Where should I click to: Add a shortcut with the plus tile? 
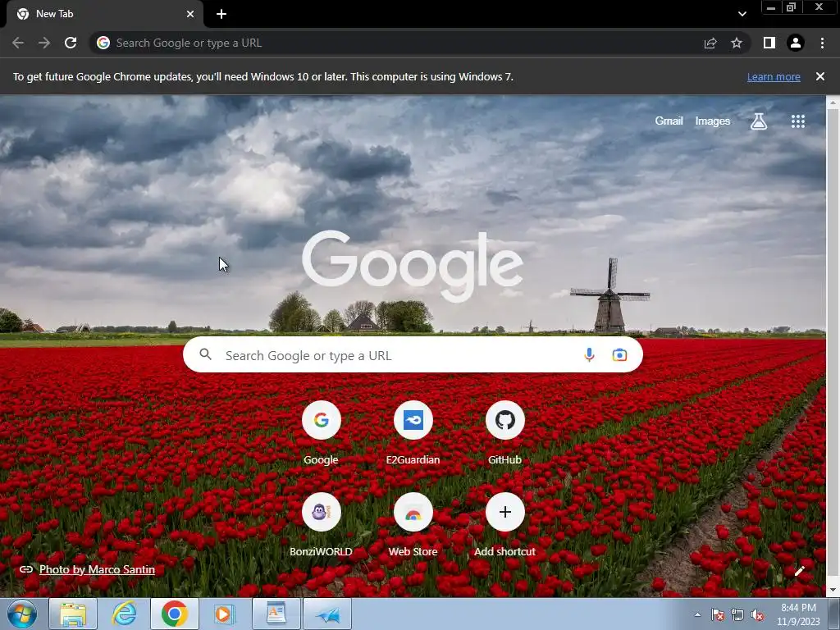coord(504,526)
